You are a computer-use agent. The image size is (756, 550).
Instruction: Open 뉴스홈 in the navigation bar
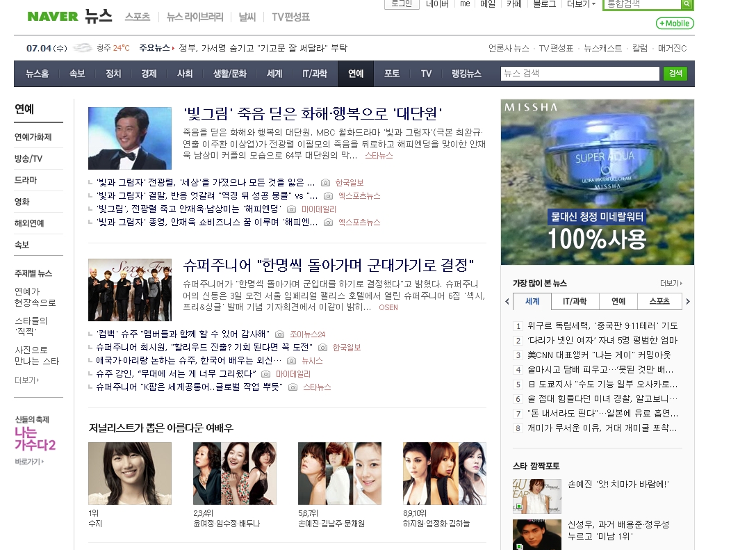click(x=37, y=74)
